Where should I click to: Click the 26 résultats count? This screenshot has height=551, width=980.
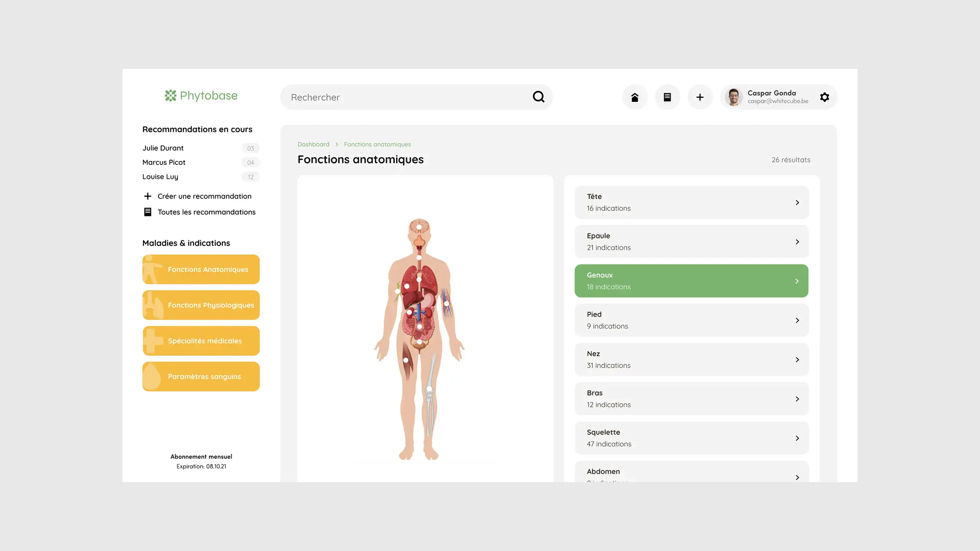click(x=791, y=160)
